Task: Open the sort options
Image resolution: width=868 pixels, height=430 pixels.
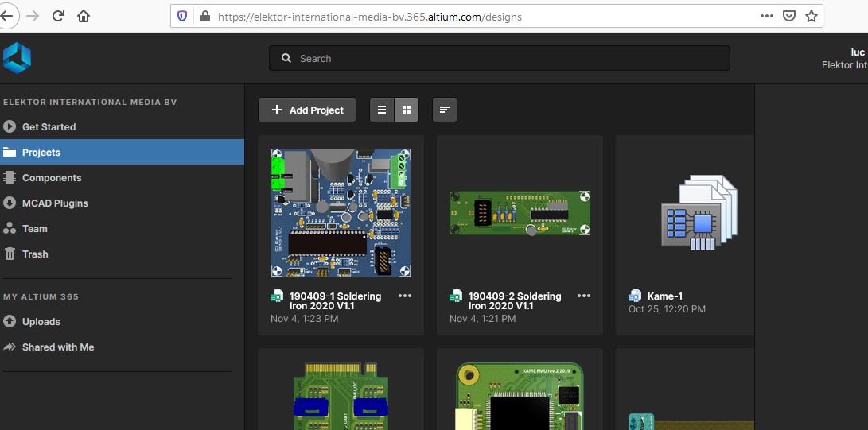Action: [x=445, y=110]
